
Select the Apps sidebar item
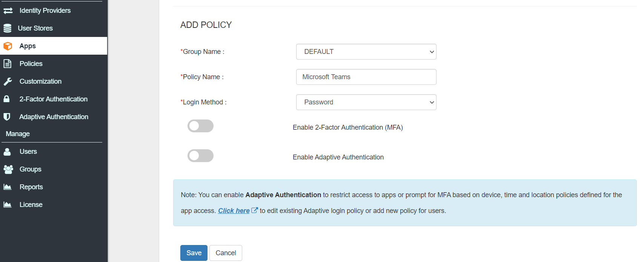tap(54, 46)
